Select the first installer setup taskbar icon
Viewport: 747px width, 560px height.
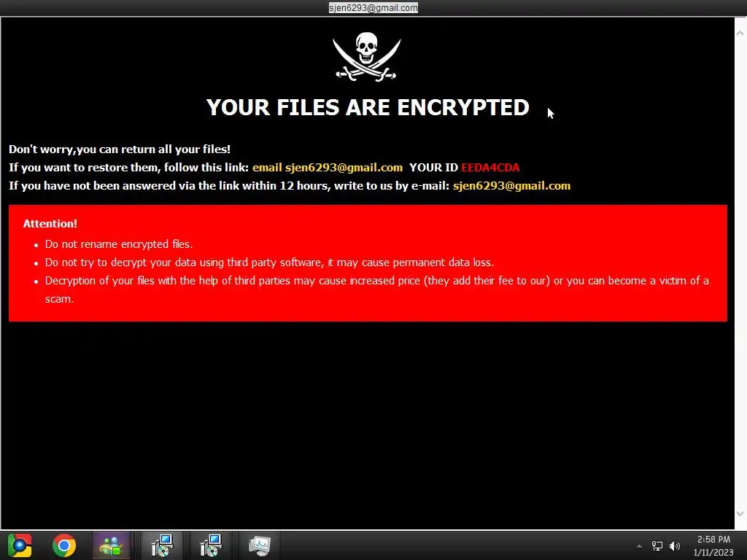coord(162,545)
